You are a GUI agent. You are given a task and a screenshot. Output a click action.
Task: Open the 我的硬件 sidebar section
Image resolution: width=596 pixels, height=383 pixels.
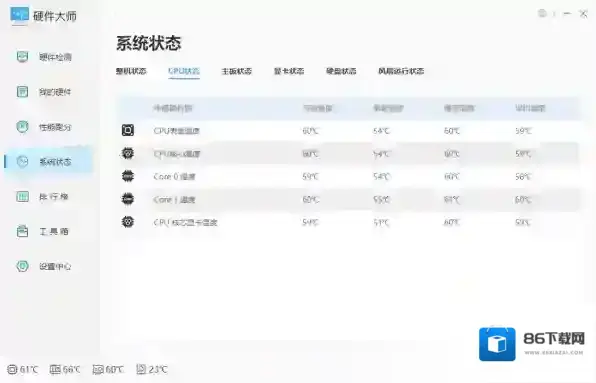(44, 92)
